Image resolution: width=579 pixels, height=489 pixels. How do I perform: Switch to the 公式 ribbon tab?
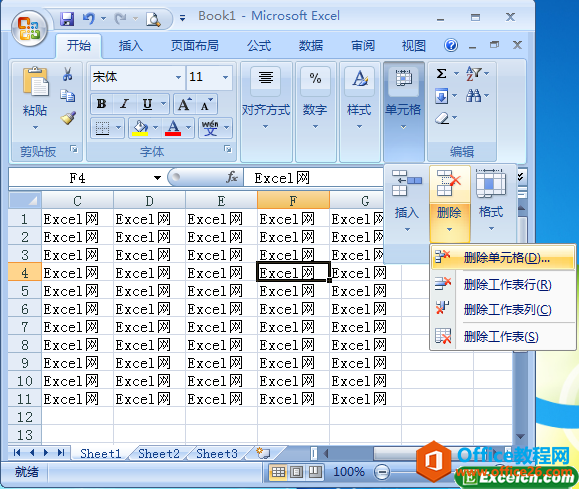click(x=259, y=46)
